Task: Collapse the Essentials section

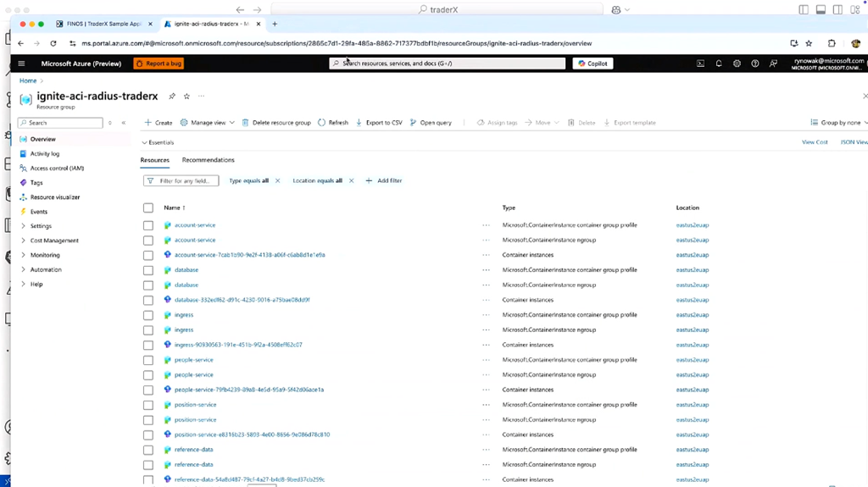Action: [158, 143]
